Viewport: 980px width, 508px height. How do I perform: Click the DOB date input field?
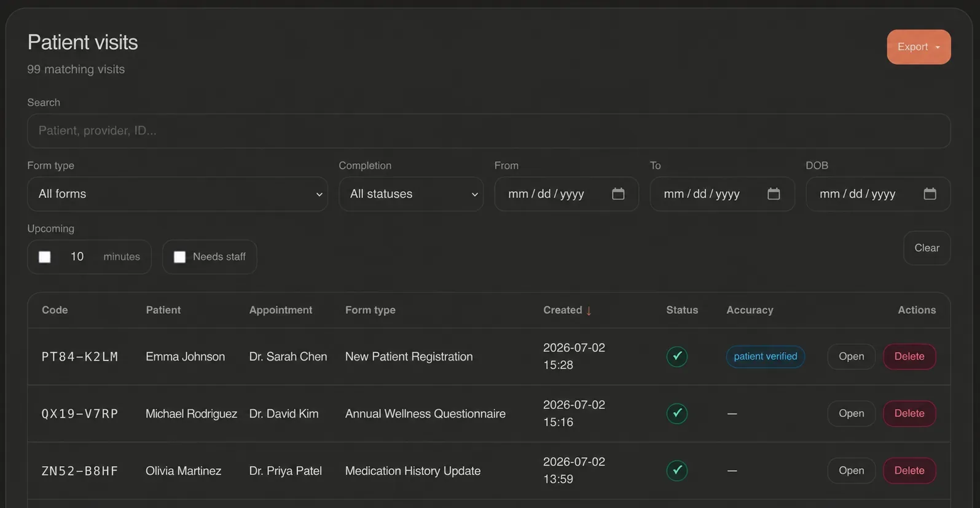click(878, 194)
